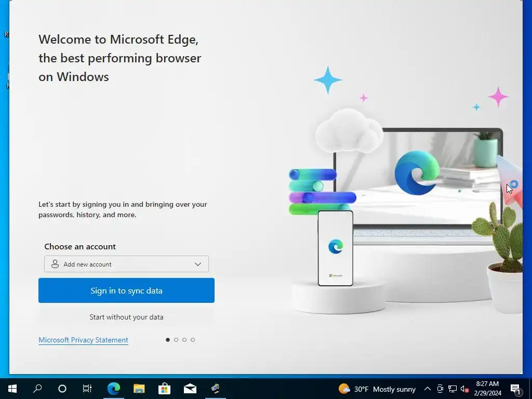532x399 pixels.
Task: Open Task View on the taskbar
Action: click(x=87, y=389)
